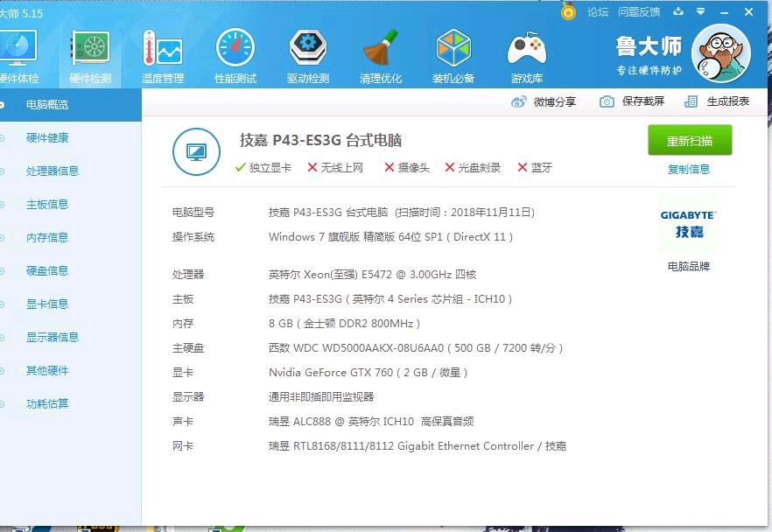Viewport: 772px width, 532px height.
Task: Click the 摄像头 status indicator
Action: coord(407,168)
